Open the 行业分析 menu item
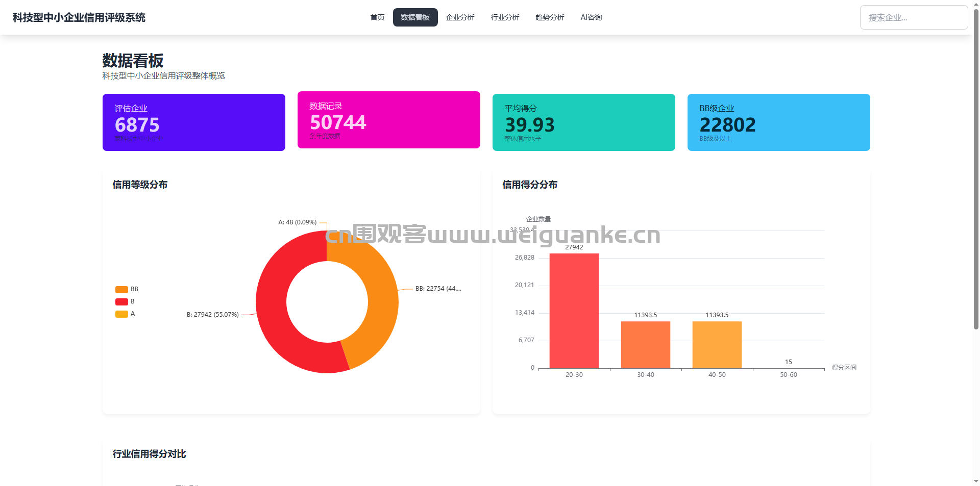 tap(505, 17)
